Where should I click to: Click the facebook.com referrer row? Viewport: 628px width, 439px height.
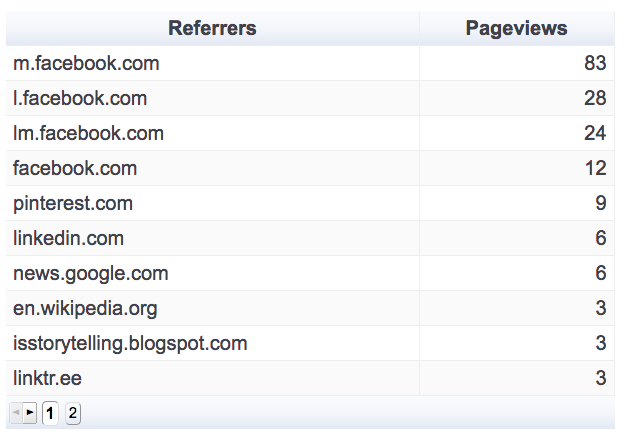[x=75, y=168]
